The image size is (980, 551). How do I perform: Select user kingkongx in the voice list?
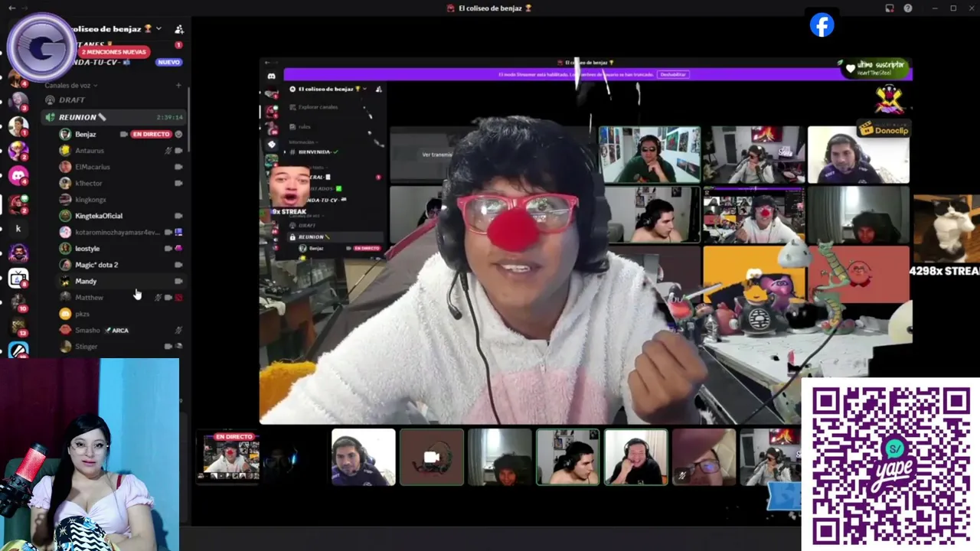point(90,200)
